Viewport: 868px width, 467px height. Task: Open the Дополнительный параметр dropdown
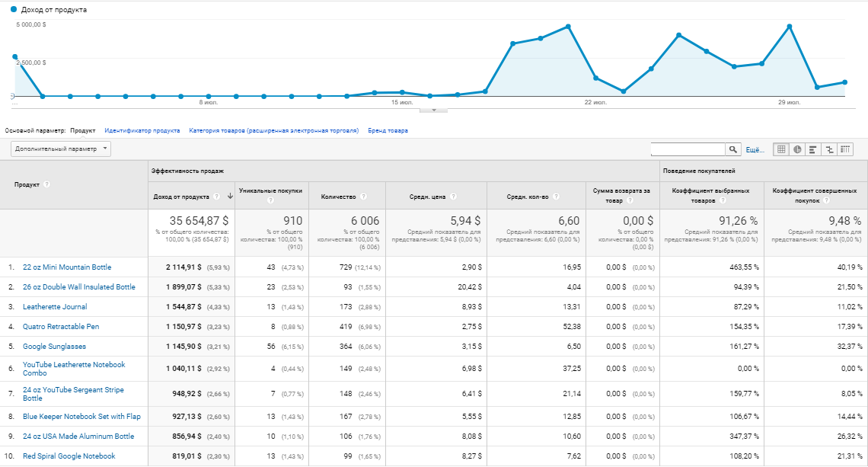[62, 149]
